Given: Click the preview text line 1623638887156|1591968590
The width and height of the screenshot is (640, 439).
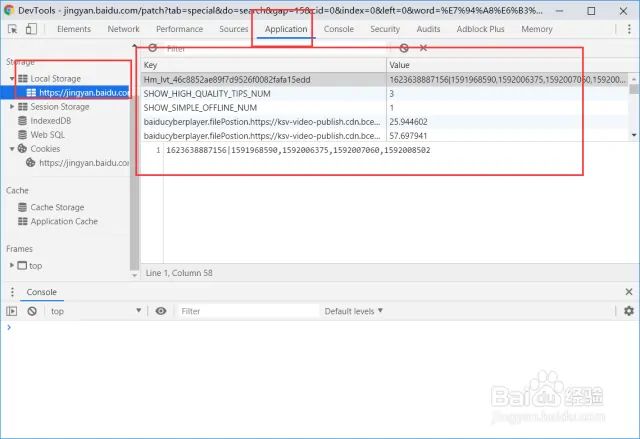Looking at the screenshot, I should coord(298,150).
